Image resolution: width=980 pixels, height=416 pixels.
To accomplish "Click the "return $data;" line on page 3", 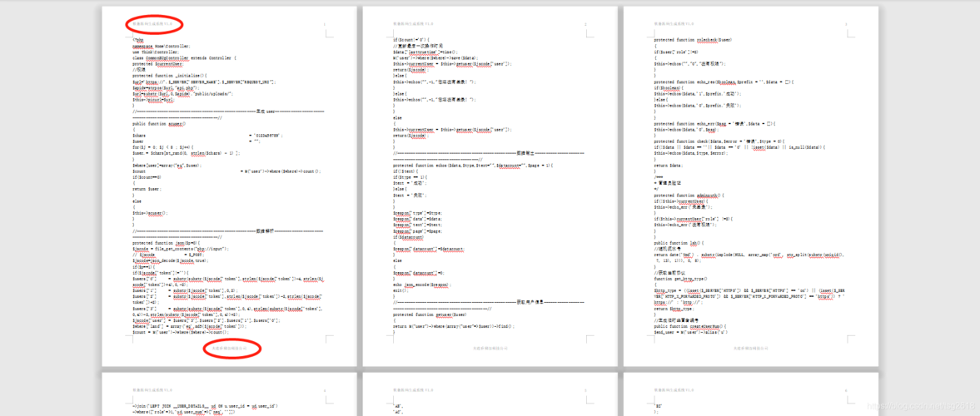I will pyautogui.click(x=668, y=165).
